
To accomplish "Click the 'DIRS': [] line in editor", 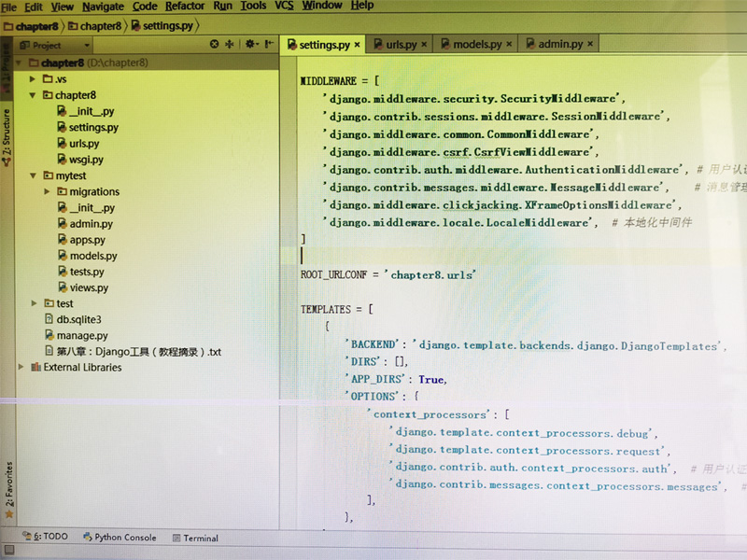I will (376, 362).
